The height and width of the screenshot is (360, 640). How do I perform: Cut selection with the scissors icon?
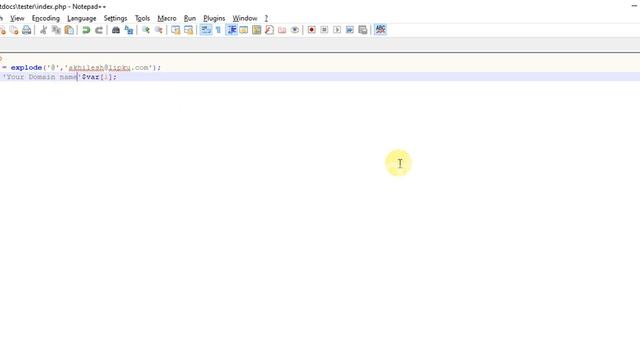[43, 30]
